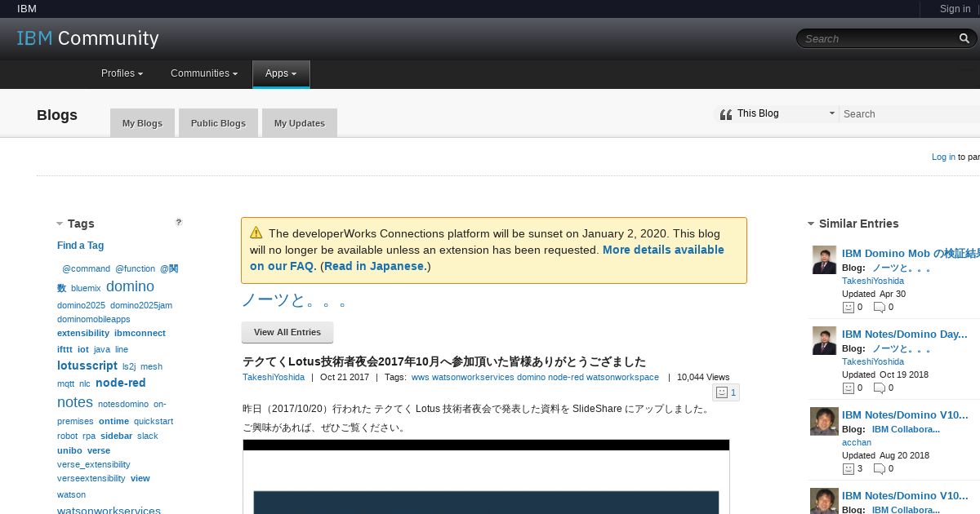Click the Sign in link
980x514 pixels.
[x=955, y=9]
